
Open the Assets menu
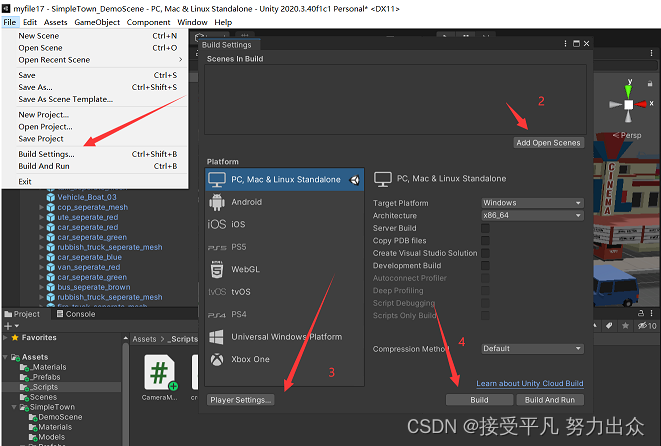tap(56, 22)
